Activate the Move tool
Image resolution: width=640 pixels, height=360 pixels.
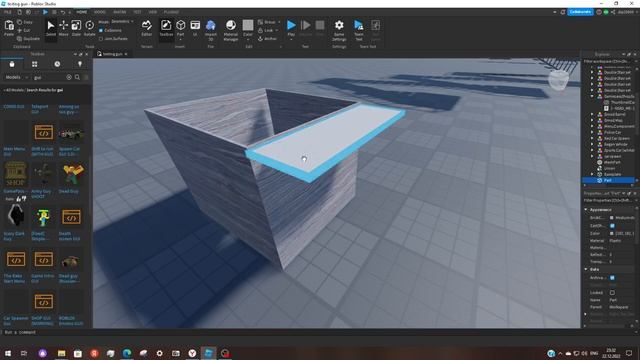(64, 29)
